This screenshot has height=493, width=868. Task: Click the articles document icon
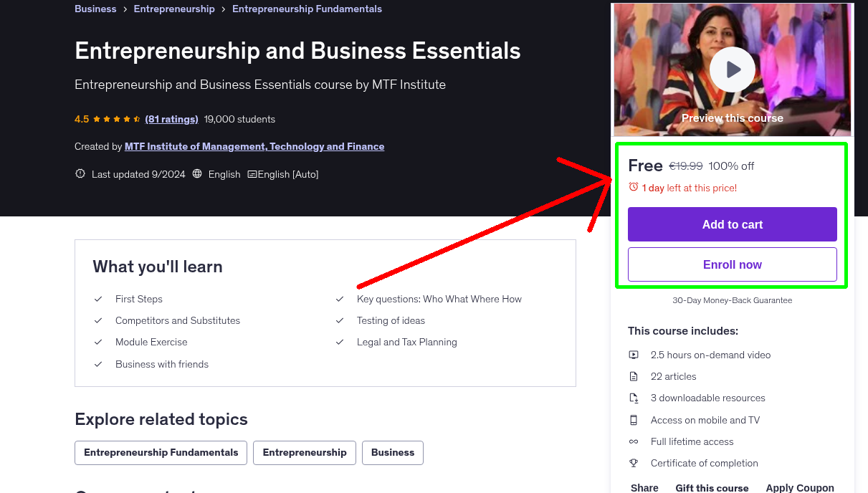pos(634,376)
